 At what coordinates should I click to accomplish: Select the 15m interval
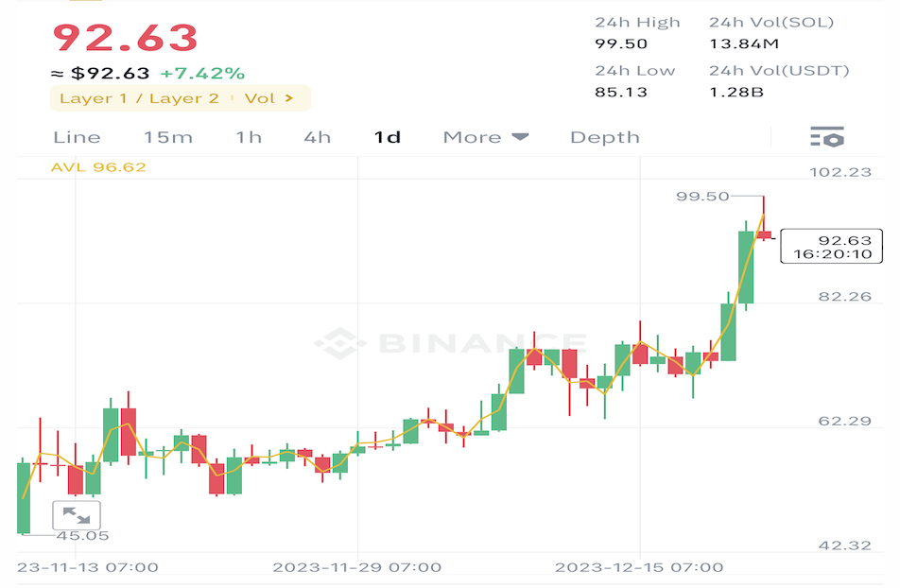pyautogui.click(x=168, y=137)
